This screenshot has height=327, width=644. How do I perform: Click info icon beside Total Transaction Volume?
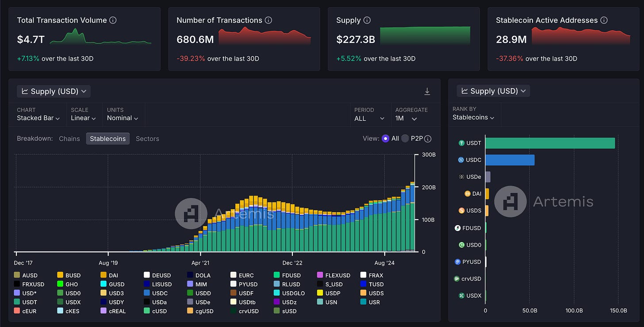point(113,20)
